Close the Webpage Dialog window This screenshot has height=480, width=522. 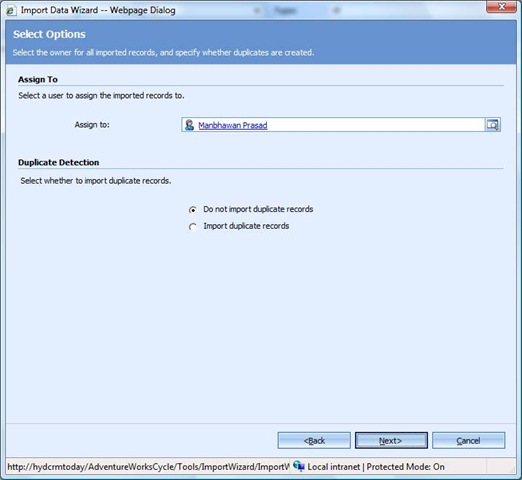click(501, 7)
